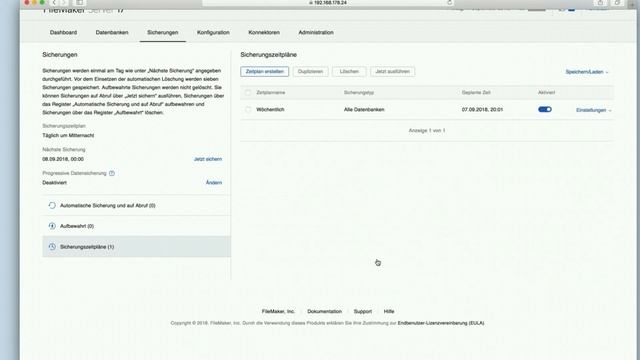The width and height of the screenshot is (640, 360).
Task: Open the Speichern/Laden dropdown
Action: (x=587, y=72)
